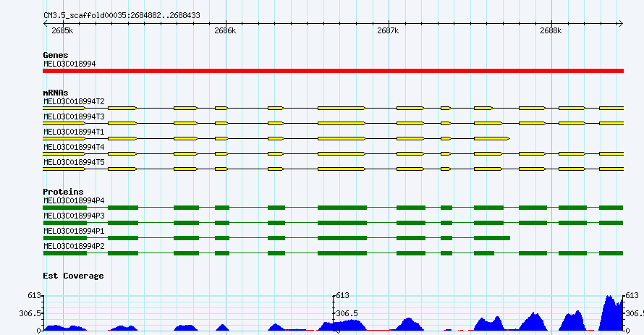Click the MELO3C018994T5 transcript label
The image size is (644, 335).
pos(74,162)
